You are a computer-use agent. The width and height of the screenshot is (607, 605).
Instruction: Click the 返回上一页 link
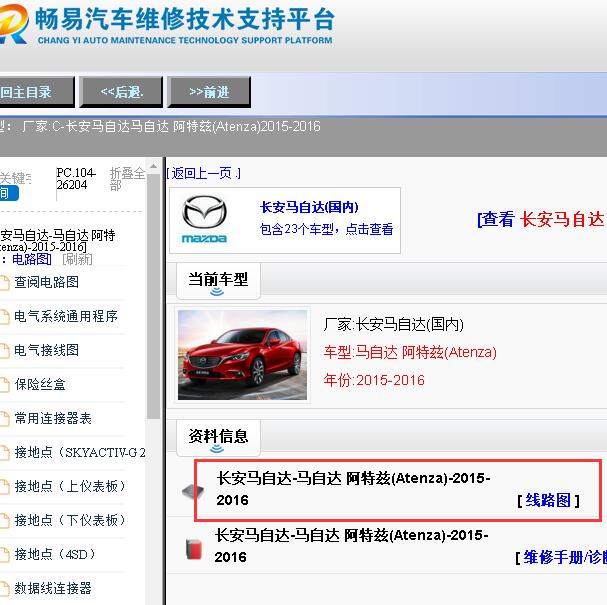point(204,173)
